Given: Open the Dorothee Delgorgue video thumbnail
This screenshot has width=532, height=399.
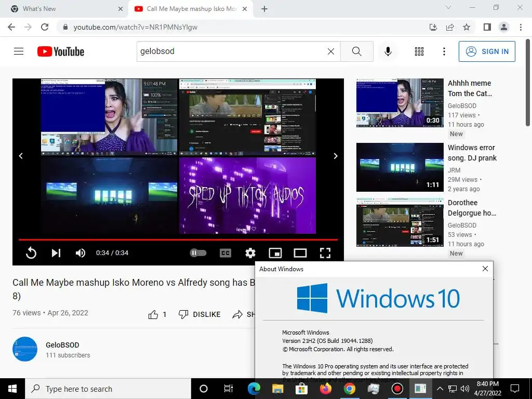Looking at the screenshot, I should tap(400, 222).
